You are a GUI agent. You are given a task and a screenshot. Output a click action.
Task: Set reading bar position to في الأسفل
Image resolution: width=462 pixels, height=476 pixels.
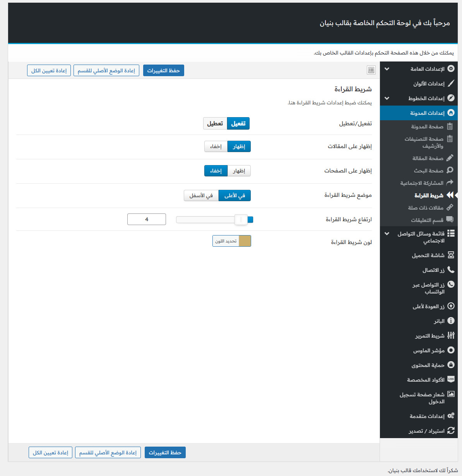click(201, 196)
